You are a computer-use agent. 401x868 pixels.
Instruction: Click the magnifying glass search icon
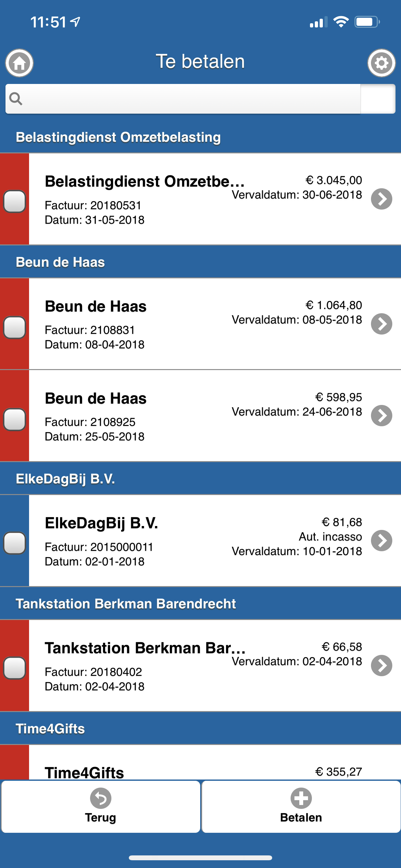[x=15, y=99]
